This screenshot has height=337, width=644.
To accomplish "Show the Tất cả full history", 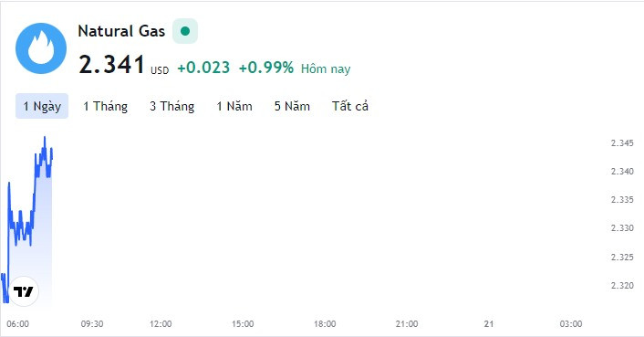I will coord(350,107).
